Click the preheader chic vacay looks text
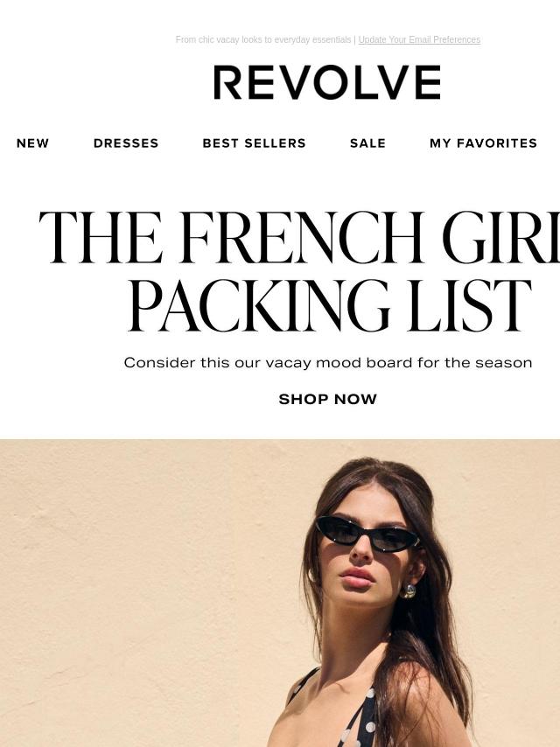The width and height of the screenshot is (560, 747). [x=263, y=39]
